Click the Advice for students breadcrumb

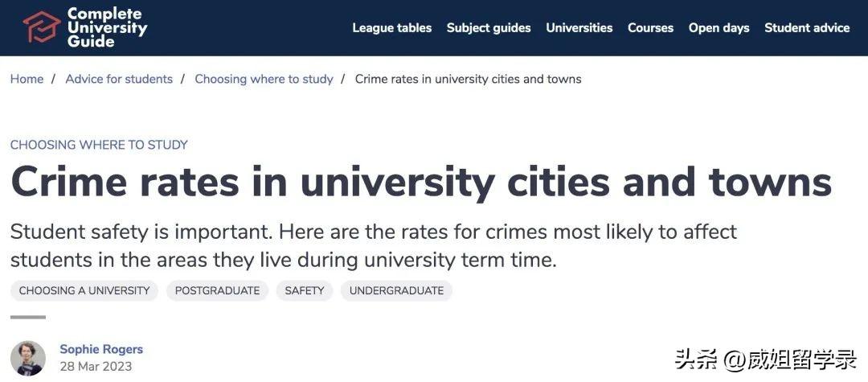coord(119,79)
